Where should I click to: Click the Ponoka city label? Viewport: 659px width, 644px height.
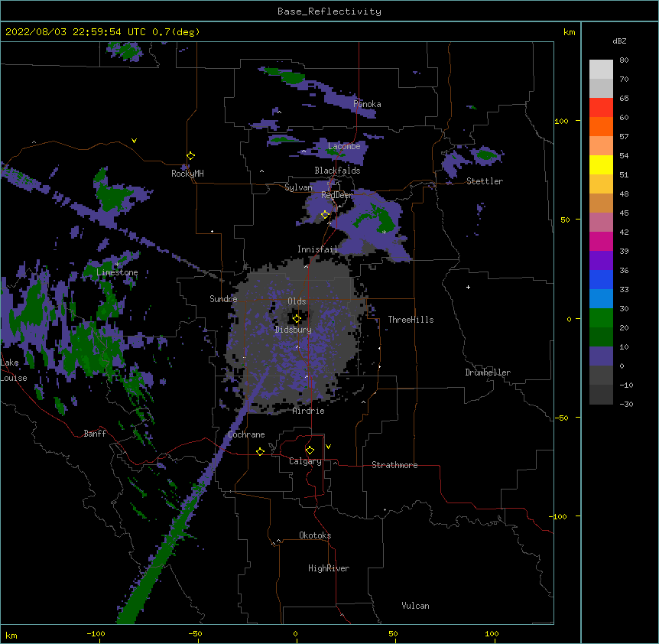pos(367,104)
